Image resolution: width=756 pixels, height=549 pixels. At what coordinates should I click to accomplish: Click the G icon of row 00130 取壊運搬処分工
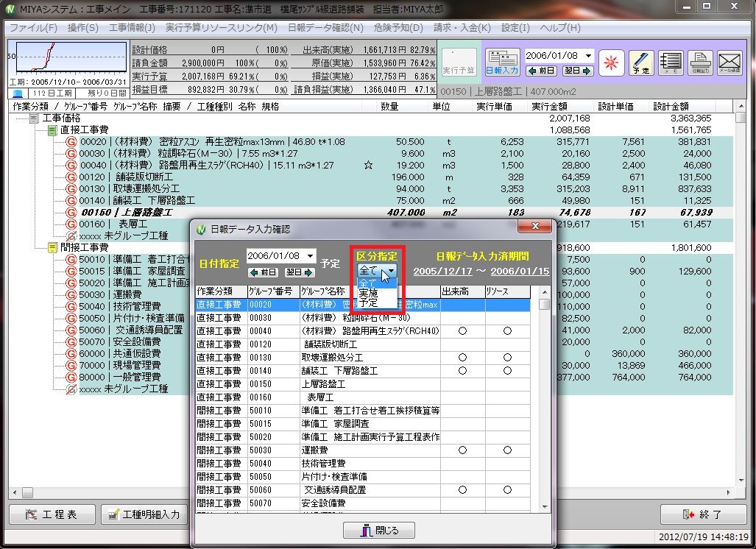click(x=71, y=189)
